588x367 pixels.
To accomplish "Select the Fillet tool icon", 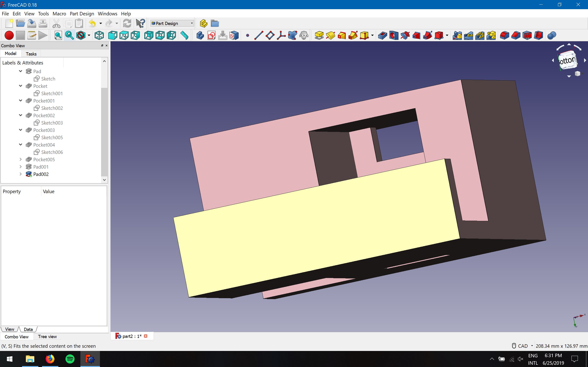I will [x=504, y=35].
